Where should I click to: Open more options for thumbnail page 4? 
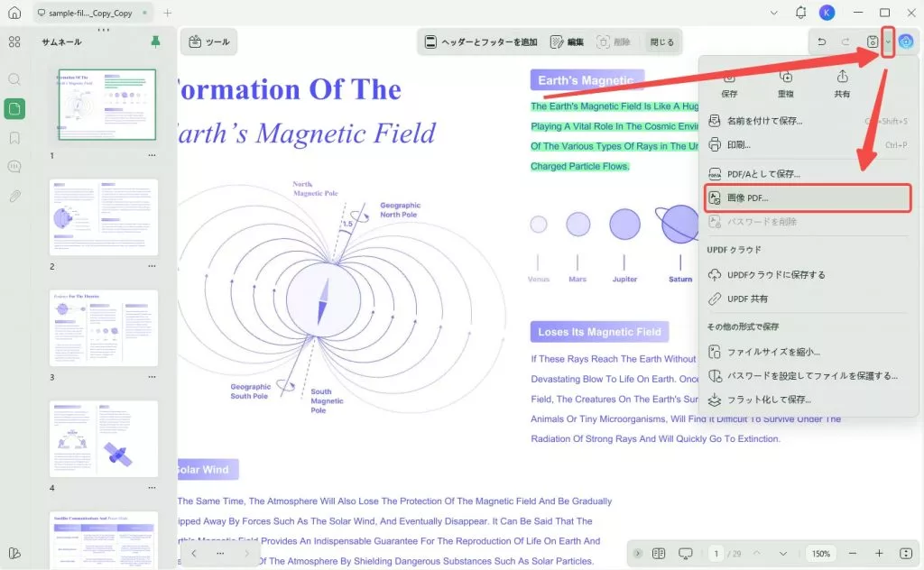[152, 488]
